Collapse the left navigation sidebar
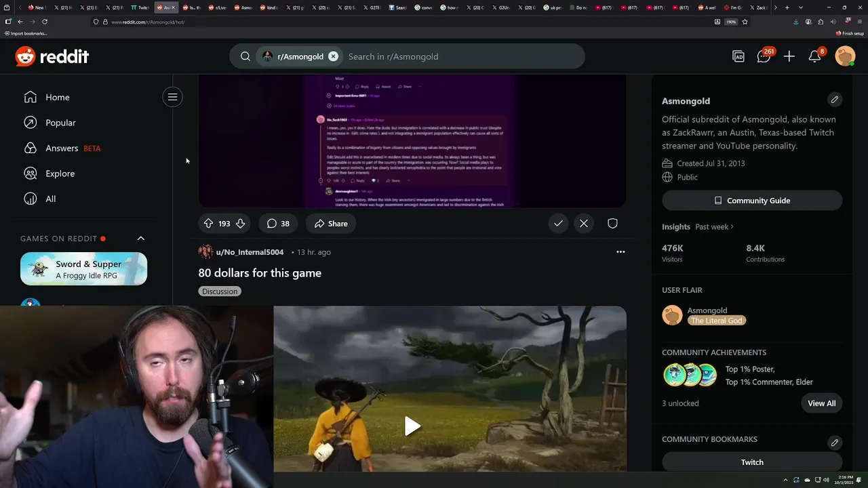868x488 pixels. pos(172,97)
